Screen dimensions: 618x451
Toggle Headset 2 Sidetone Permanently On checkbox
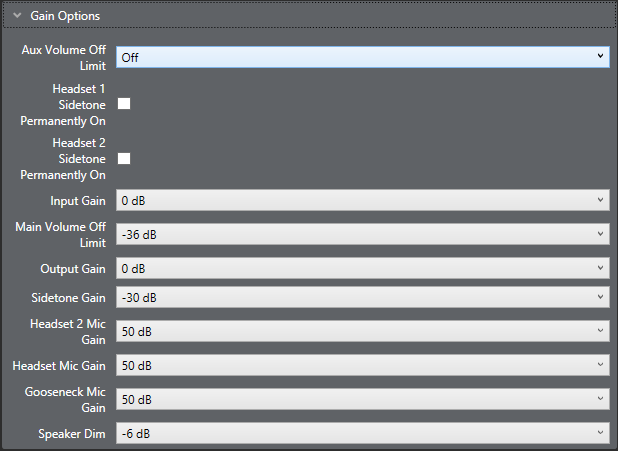coord(124,158)
